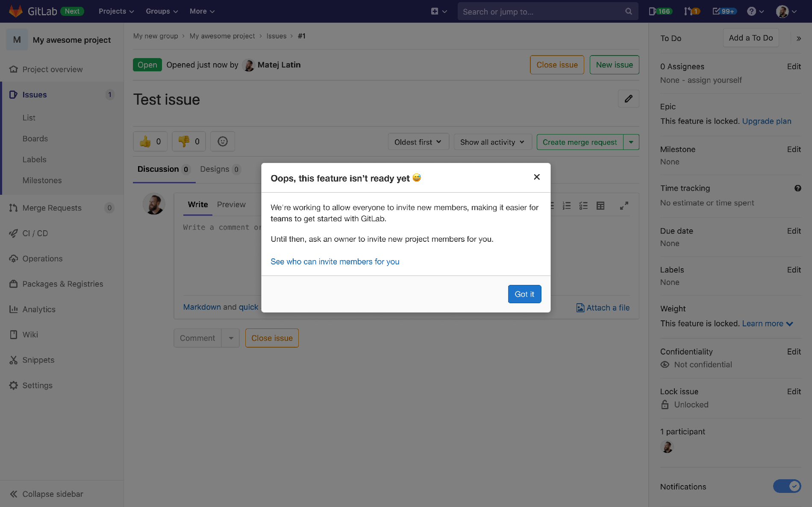The image size is (812, 507).
Task: Open the CI / CD section
Action: coord(34,233)
